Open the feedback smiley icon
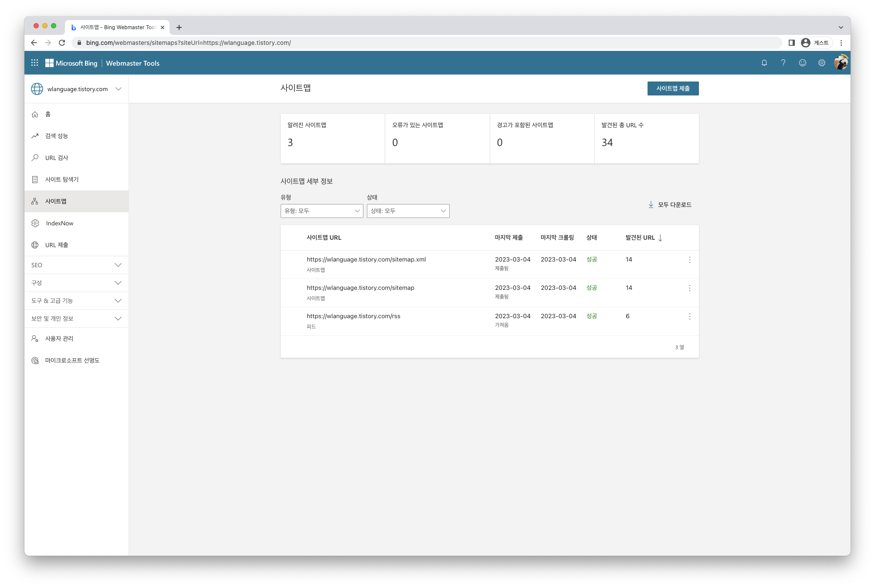Screen dimensions: 875x588 tap(802, 63)
